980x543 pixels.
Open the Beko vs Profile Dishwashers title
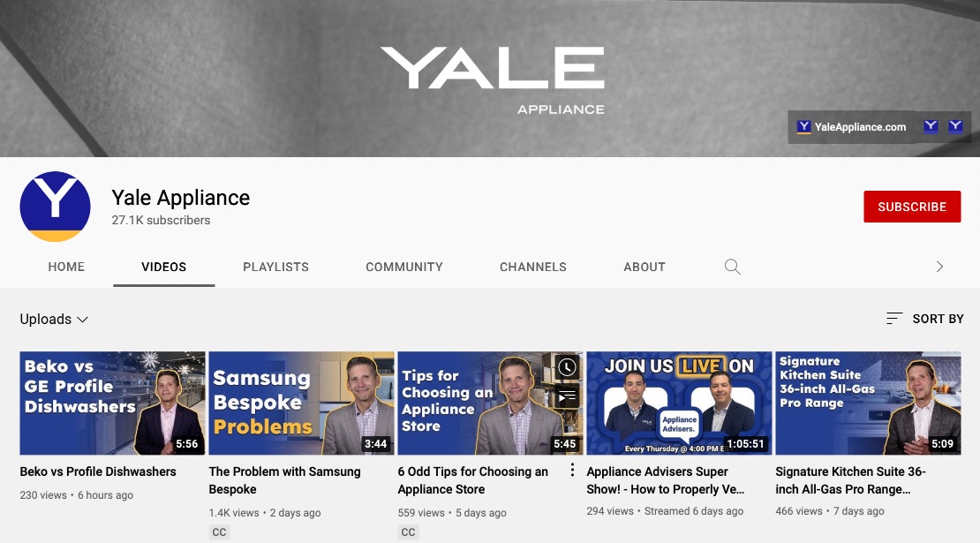(x=98, y=471)
